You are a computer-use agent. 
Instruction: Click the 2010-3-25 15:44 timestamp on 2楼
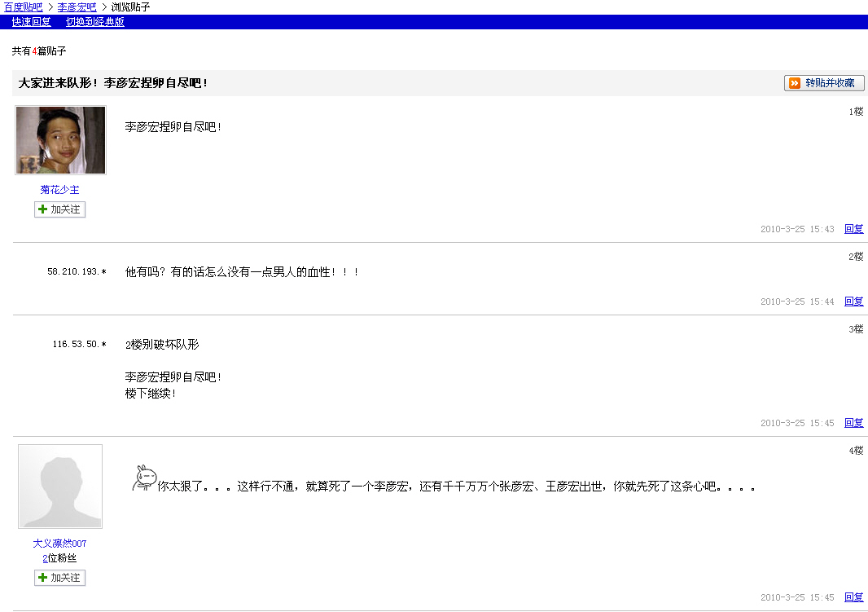click(797, 302)
